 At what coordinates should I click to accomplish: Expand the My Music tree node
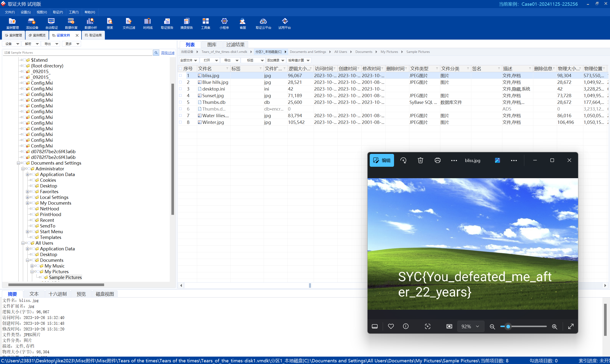click(32, 266)
